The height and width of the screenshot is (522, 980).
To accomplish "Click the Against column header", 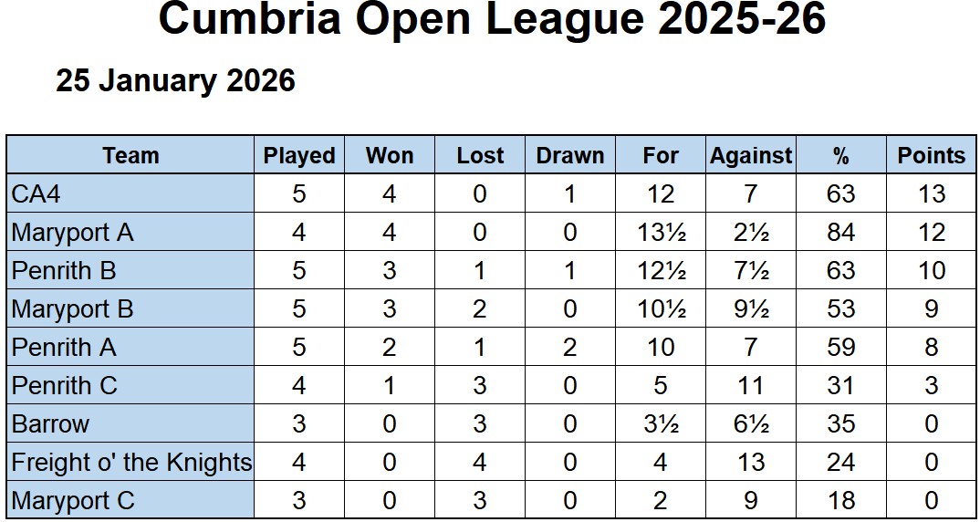I will (x=751, y=155).
